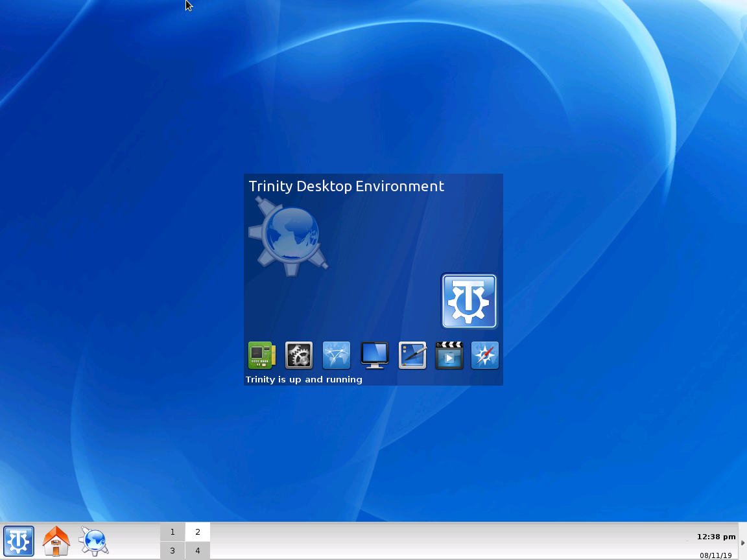Open the Home folder from the panel

coord(56,541)
